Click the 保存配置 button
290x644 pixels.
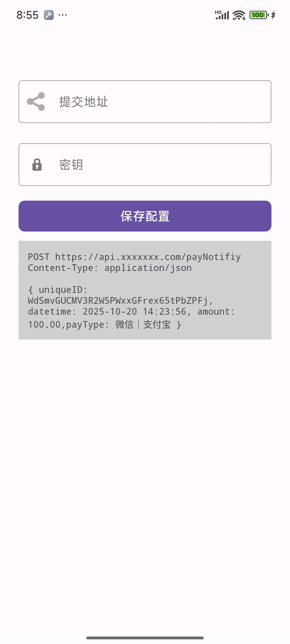point(145,216)
